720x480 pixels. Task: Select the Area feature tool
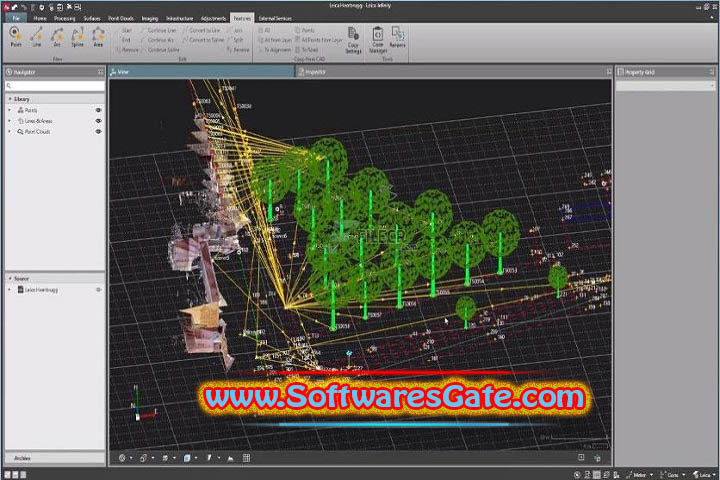(98, 37)
